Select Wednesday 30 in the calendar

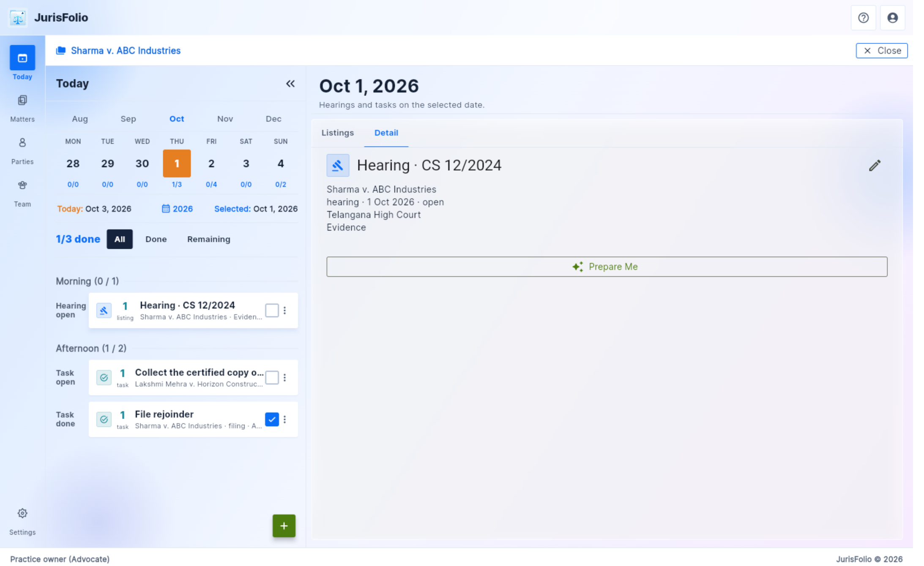pyautogui.click(x=142, y=163)
